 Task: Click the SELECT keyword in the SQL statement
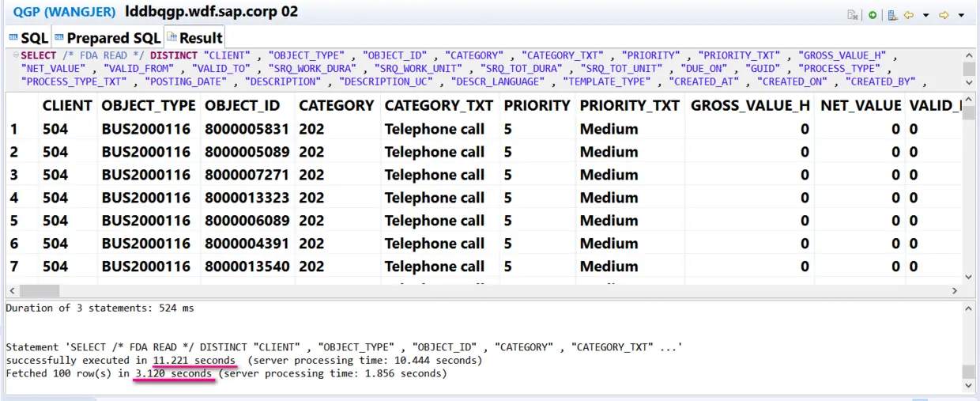(x=39, y=55)
